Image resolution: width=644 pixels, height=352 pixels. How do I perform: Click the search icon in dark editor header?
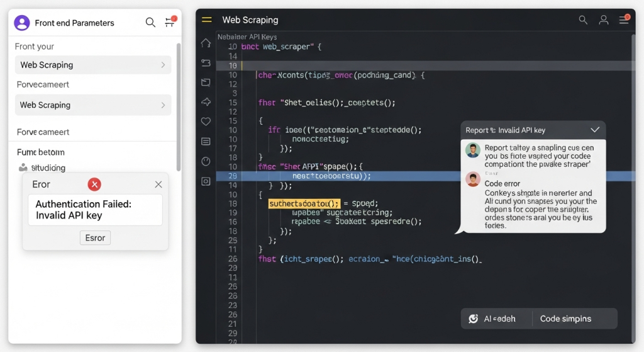click(584, 20)
